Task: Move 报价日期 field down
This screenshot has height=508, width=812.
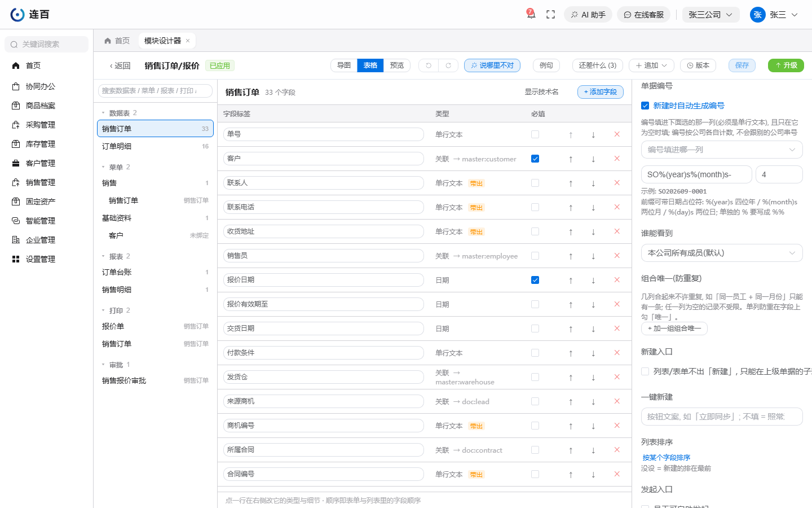Action: pos(593,280)
